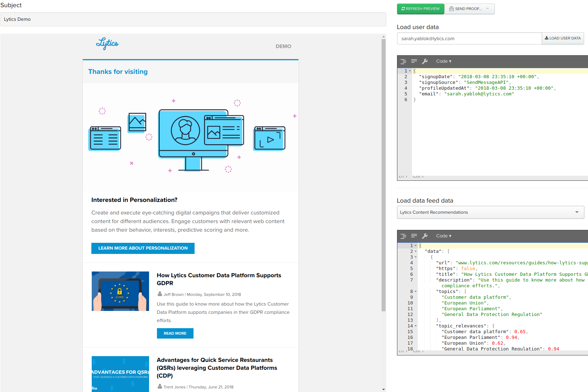Click the repair wrench in the data feed editor

click(425, 236)
